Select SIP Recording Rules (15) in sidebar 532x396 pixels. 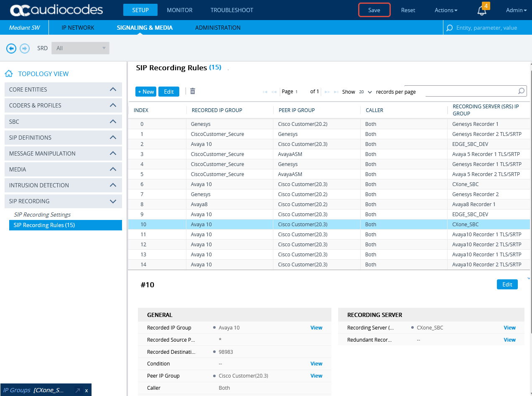(x=66, y=225)
